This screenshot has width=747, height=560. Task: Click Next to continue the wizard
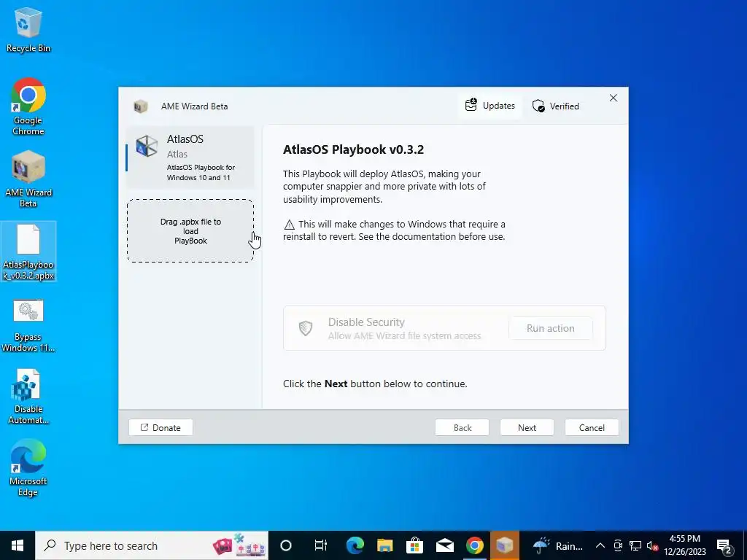pos(527,427)
